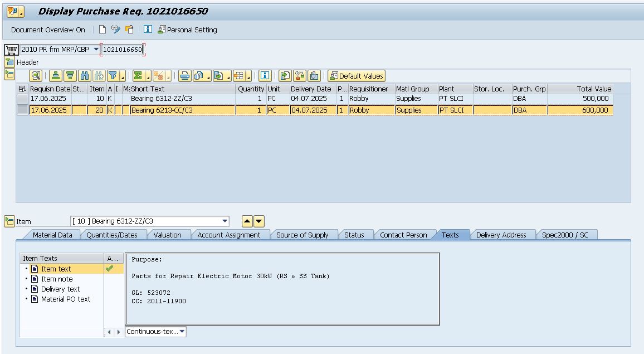Click cell Bearing 6312-ZZ/C3 in the table

[182, 99]
